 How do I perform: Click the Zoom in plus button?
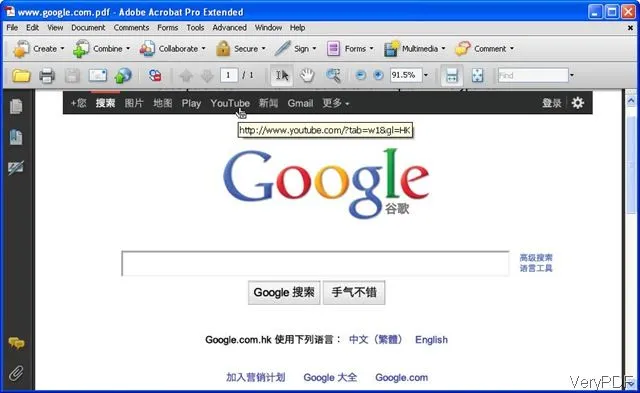pyautogui.click(x=378, y=75)
